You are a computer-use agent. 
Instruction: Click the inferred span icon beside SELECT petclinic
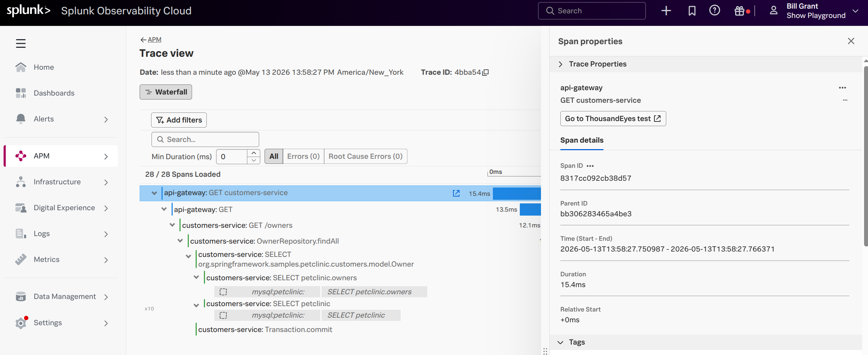(x=223, y=315)
